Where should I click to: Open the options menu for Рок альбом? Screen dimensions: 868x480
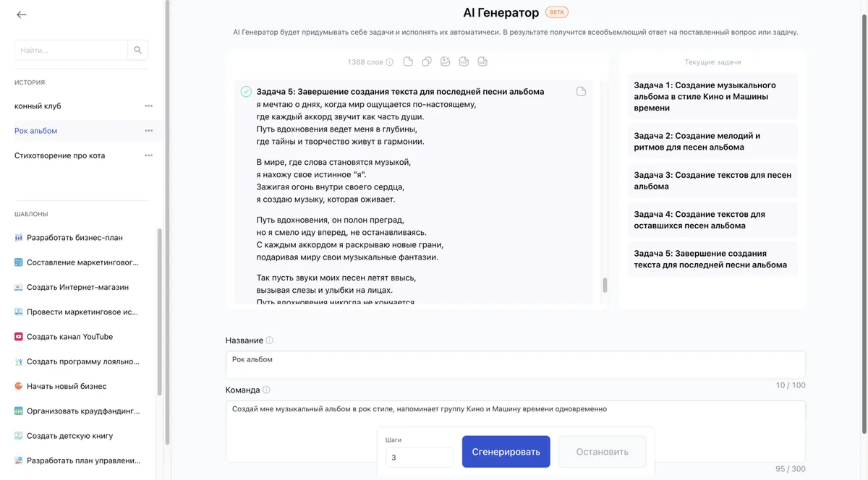pos(149,130)
